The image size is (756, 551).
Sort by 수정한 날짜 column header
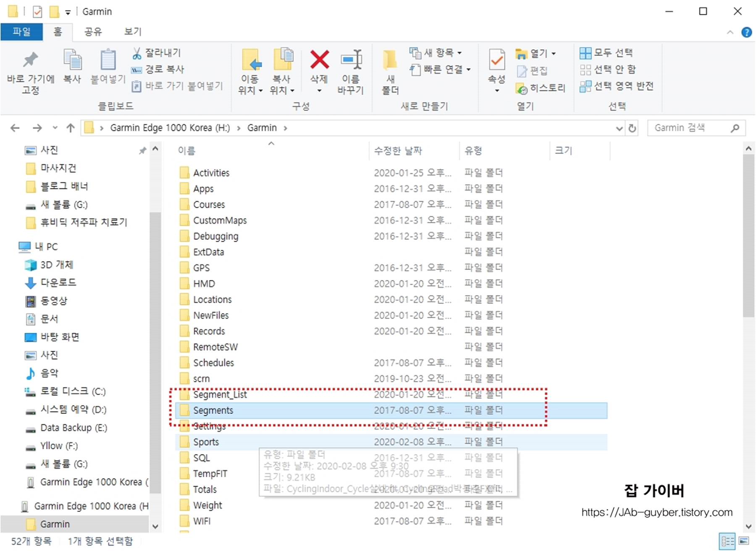pos(398,150)
